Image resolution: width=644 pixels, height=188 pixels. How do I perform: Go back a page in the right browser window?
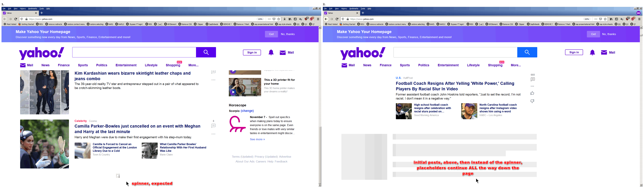(326, 19)
